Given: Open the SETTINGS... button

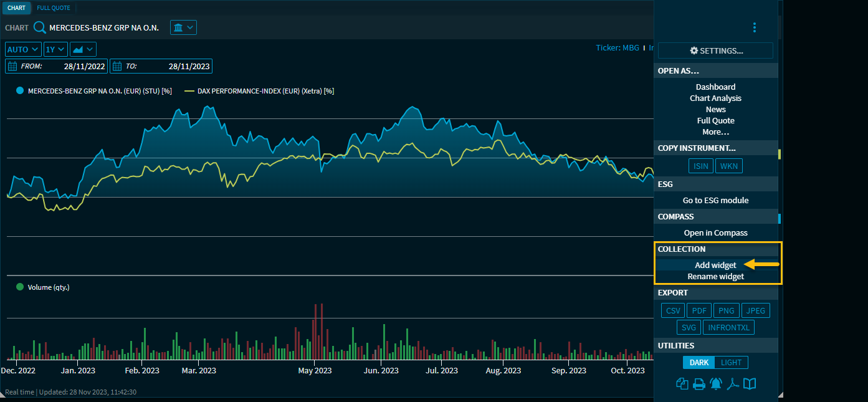Looking at the screenshot, I should tap(715, 50).
